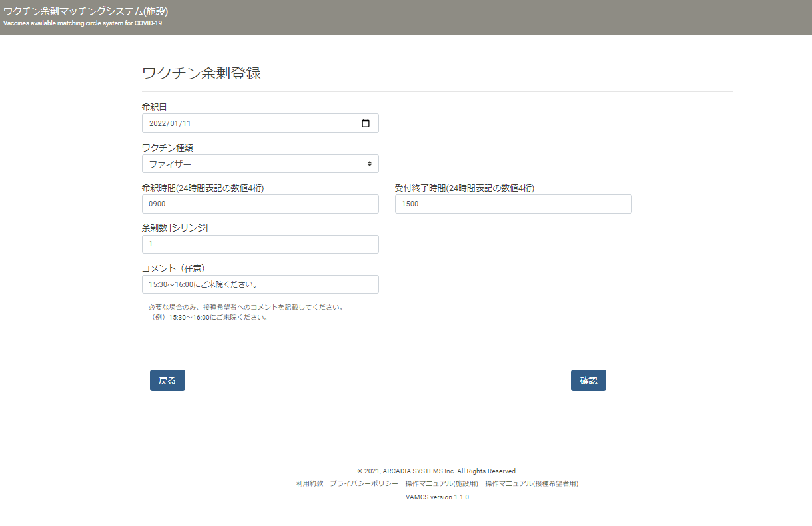812x526 pixels.
Task: Open the 操作マニュアル(施設用) link
Action: click(442, 484)
